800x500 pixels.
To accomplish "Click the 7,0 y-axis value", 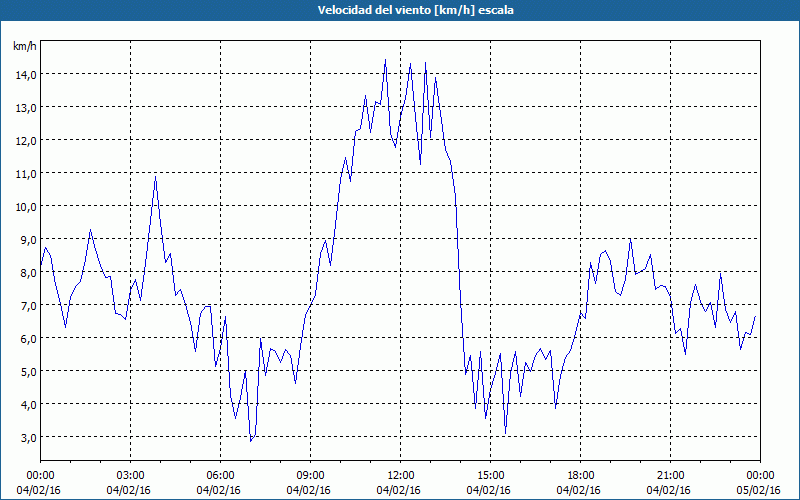I will (29, 306).
